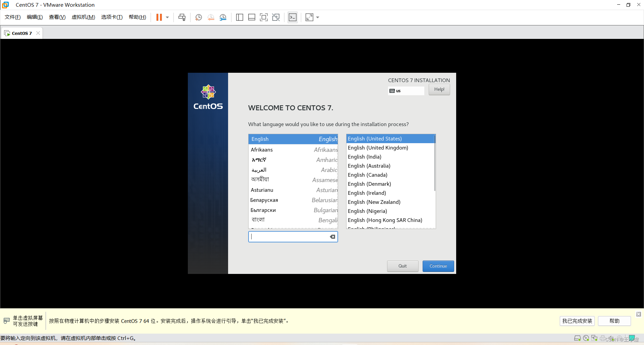644x345 pixels.
Task: Select English in the language list
Action: coord(293,139)
